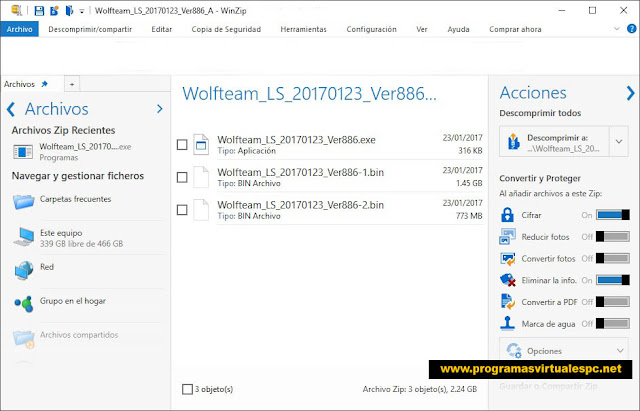Click the Comprar ahora tab
Image resolution: width=640 pixels, height=411 pixels.
pyautogui.click(x=515, y=29)
